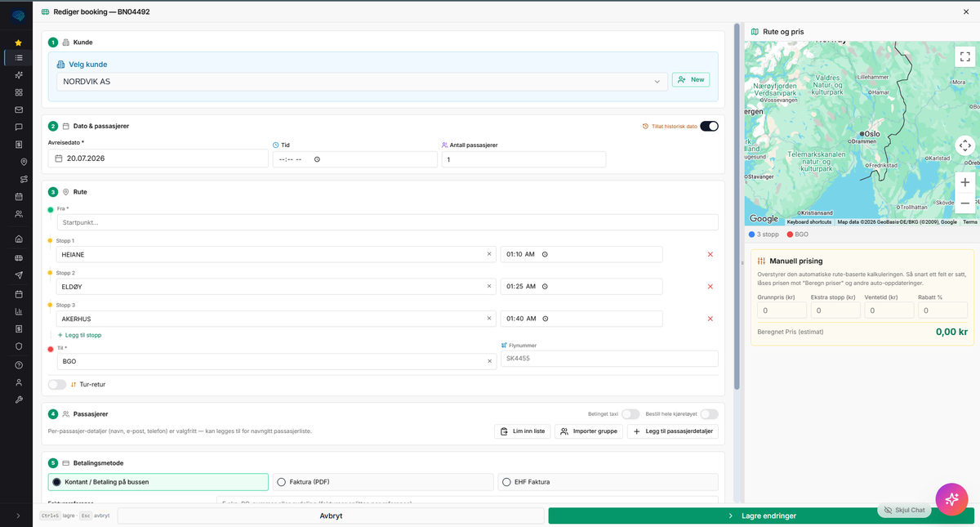Enable the Tur-retur switch
980x527 pixels.
pyautogui.click(x=56, y=384)
